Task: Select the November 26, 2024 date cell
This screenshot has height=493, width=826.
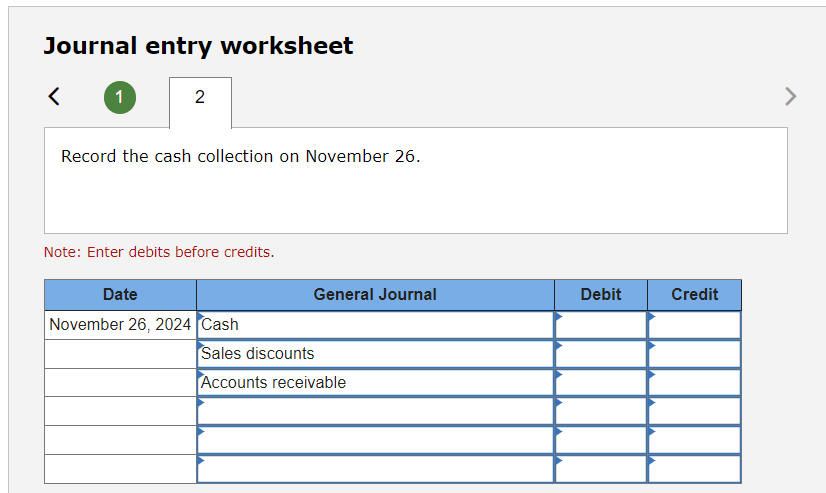Action: tap(120, 325)
